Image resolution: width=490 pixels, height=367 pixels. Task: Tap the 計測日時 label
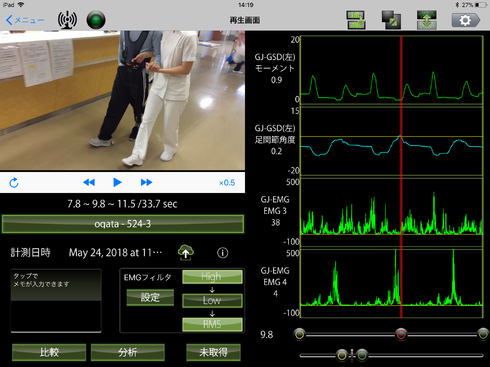click(30, 253)
